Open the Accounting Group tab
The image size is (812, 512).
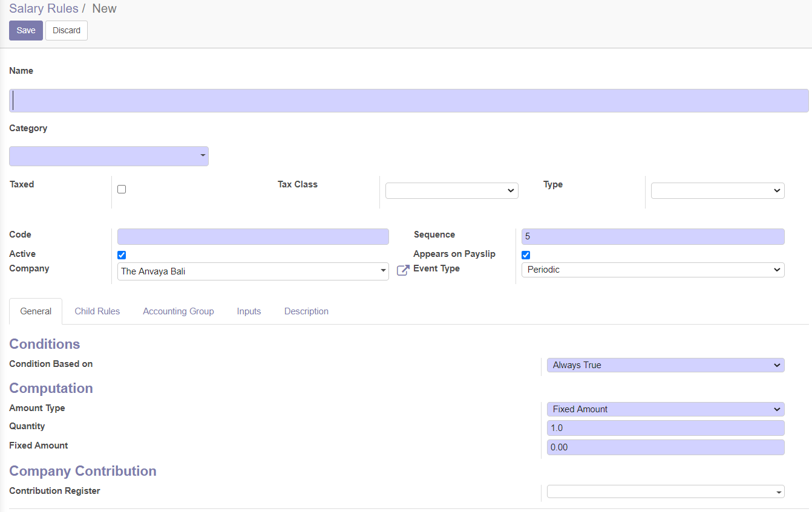178,311
